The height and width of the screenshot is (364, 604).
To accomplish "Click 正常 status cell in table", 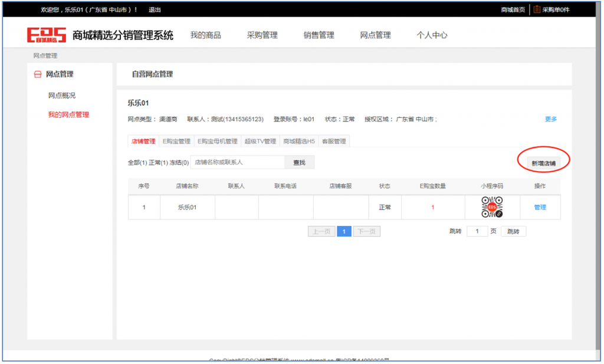I will [x=385, y=207].
